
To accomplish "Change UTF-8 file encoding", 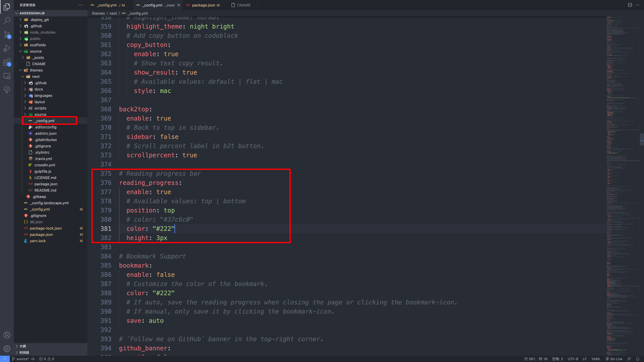I will pos(573,359).
